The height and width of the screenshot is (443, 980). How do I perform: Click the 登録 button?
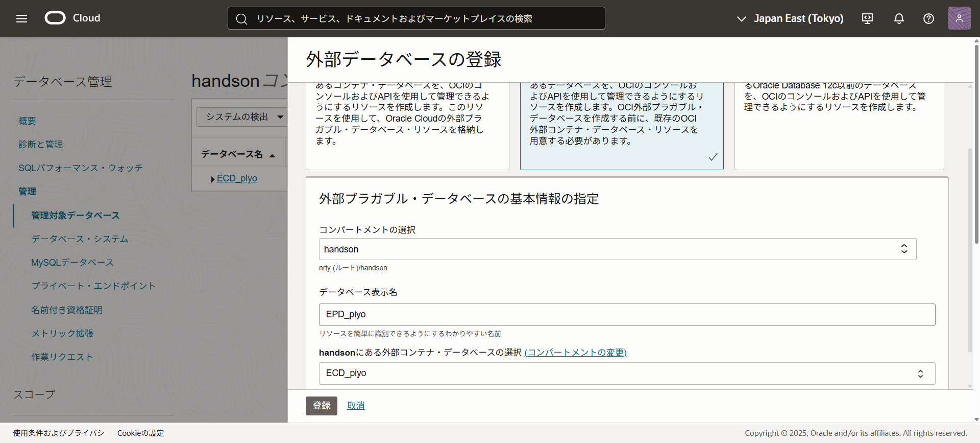[x=322, y=406]
